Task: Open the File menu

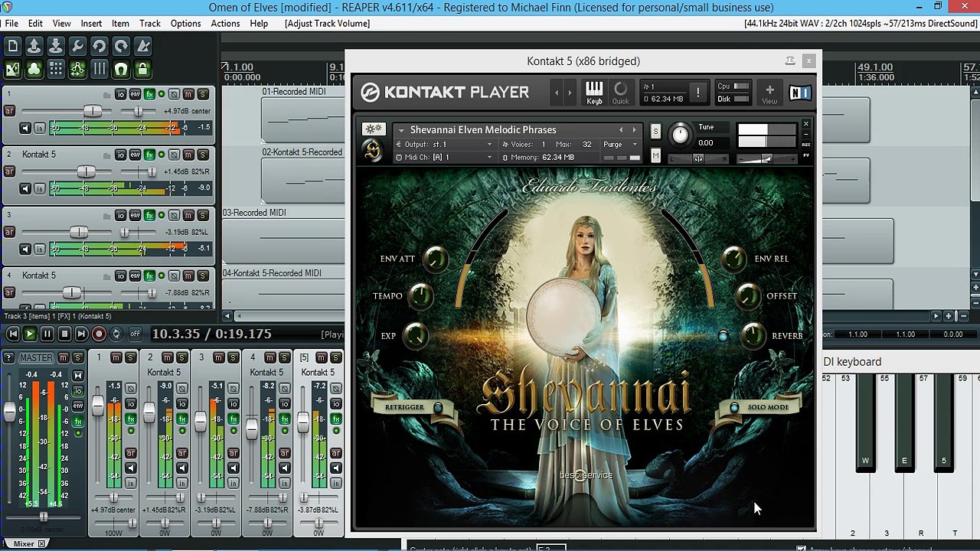Action: 11,23
